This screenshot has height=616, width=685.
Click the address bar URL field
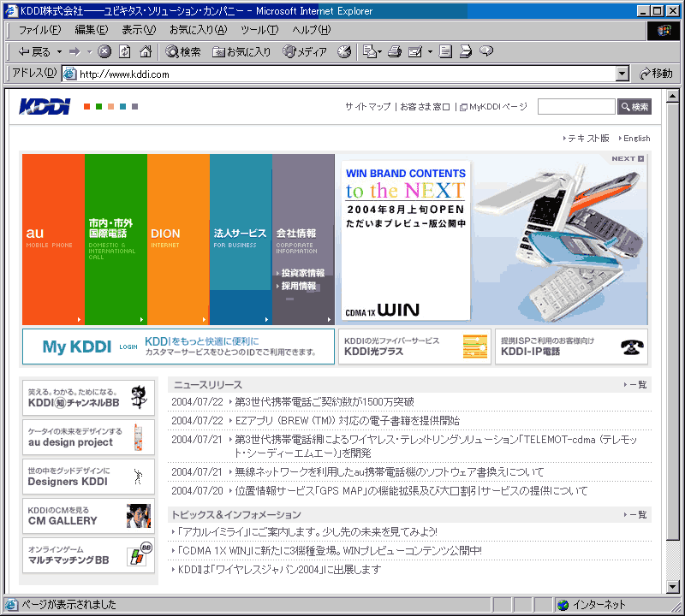tap(338, 74)
